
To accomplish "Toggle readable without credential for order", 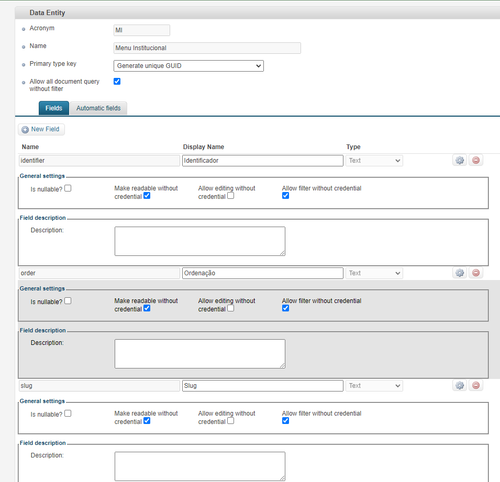I will (x=147, y=308).
